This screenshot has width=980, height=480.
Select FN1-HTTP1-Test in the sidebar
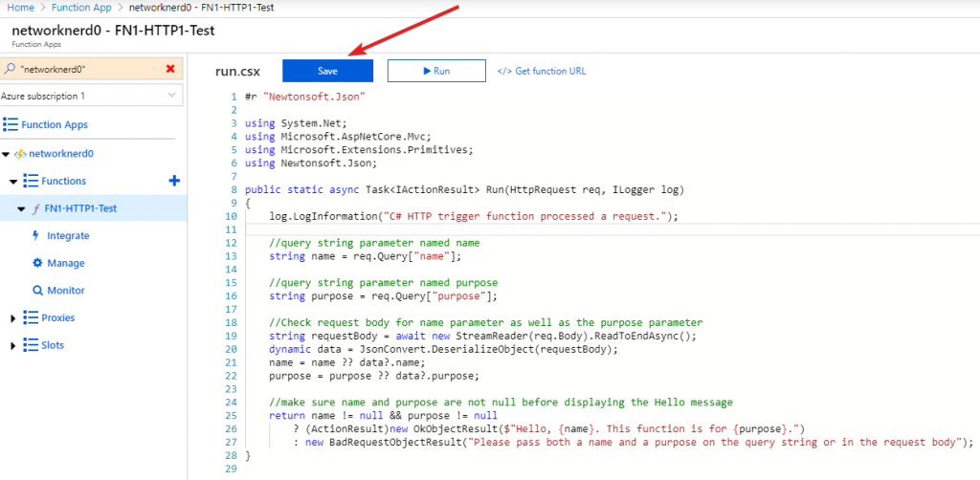pyautogui.click(x=80, y=208)
